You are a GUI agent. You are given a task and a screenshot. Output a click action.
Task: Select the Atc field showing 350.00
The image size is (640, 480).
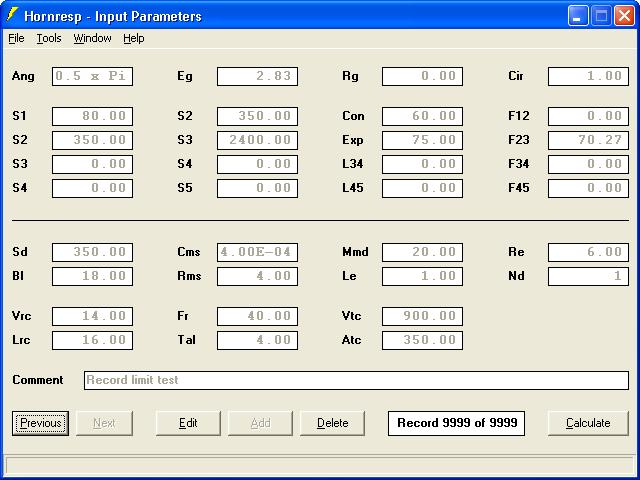tap(422, 340)
